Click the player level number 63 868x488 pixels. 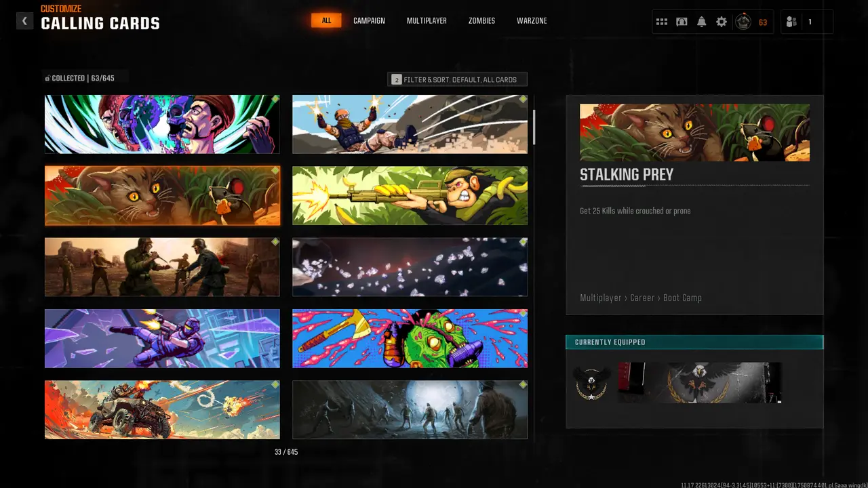[x=763, y=22]
